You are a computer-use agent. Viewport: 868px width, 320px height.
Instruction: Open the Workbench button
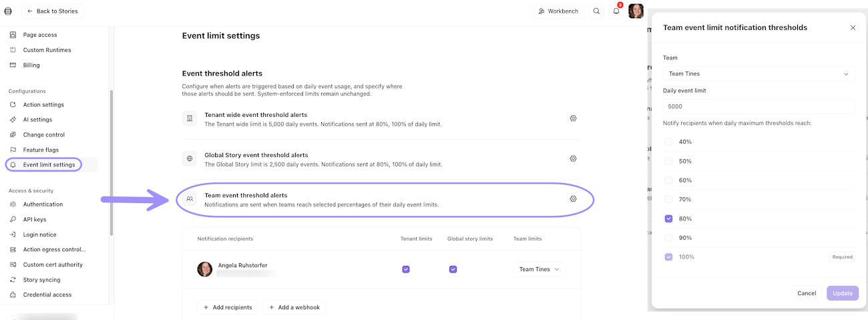point(558,11)
